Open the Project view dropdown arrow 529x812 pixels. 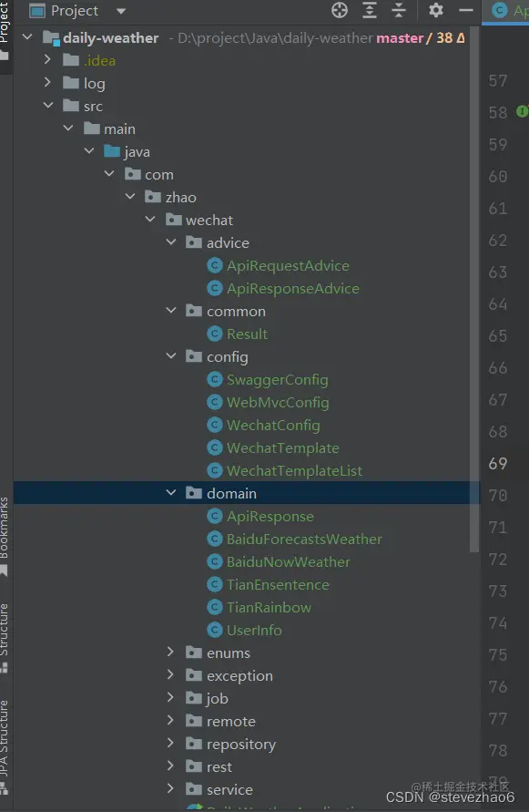121,11
